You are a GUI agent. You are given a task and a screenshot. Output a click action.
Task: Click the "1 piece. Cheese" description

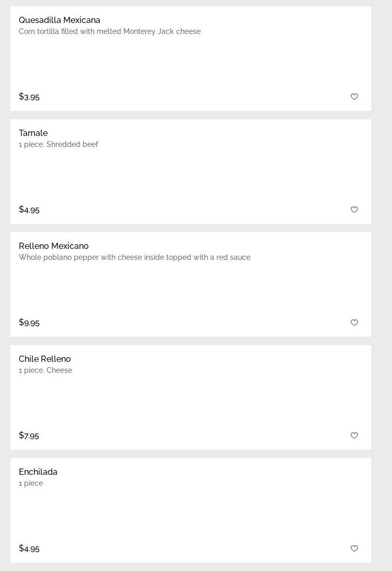pyautogui.click(x=45, y=370)
